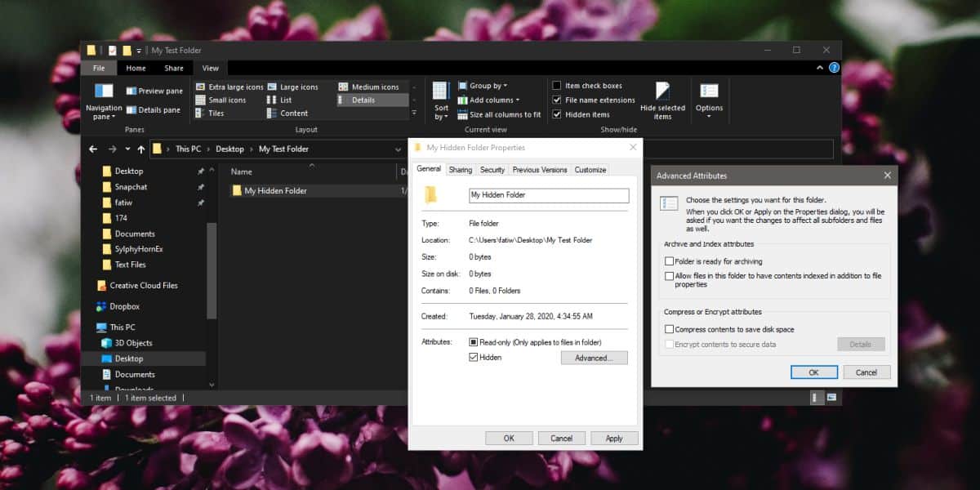Click Cancel in Properties dialog
Image resolution: width=980 pixels, height=490 pixels.
coord(561,439)
